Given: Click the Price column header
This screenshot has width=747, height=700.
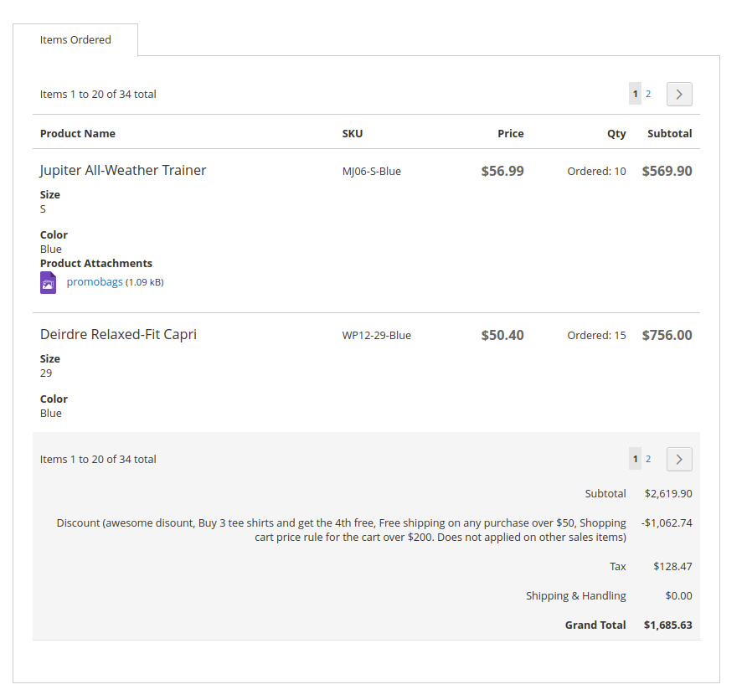Looking at the screenshot, I should 510,134.
